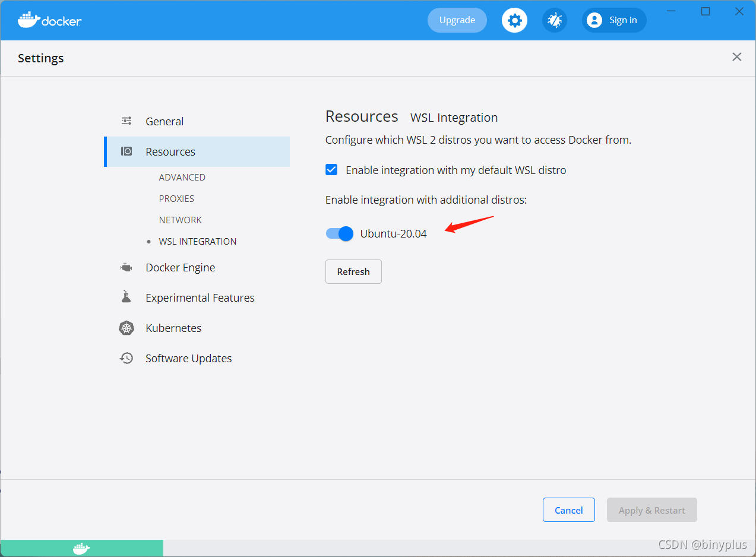This screenshot has height=557, width=756.
Task: Minimize the Docker Desktop window
Action: [672, 11]
